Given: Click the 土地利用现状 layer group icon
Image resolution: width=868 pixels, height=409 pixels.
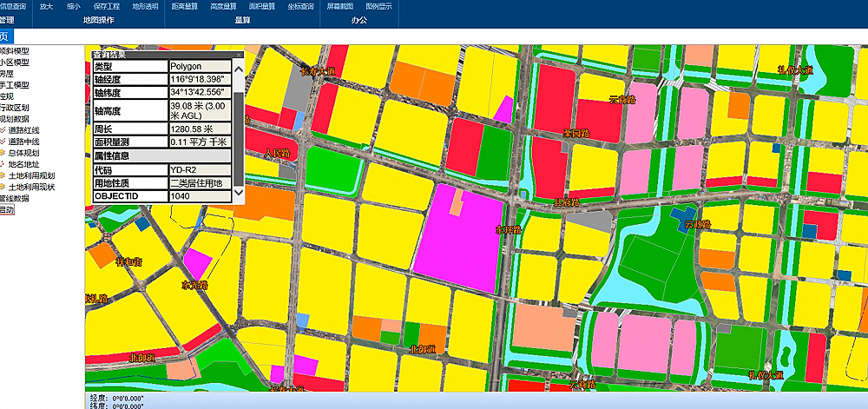Looking at the screenshot, I should click(3, 187).
